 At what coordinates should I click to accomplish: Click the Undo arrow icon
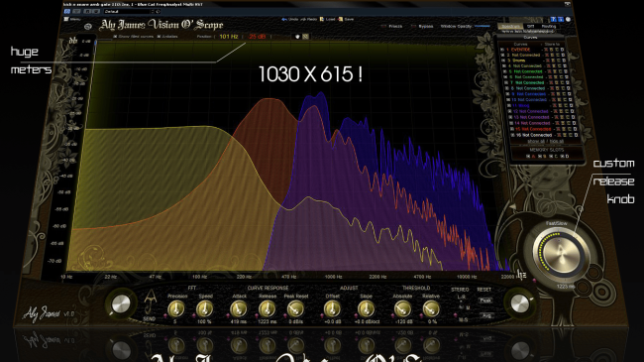pyautogui.click(x=283, y=19)
